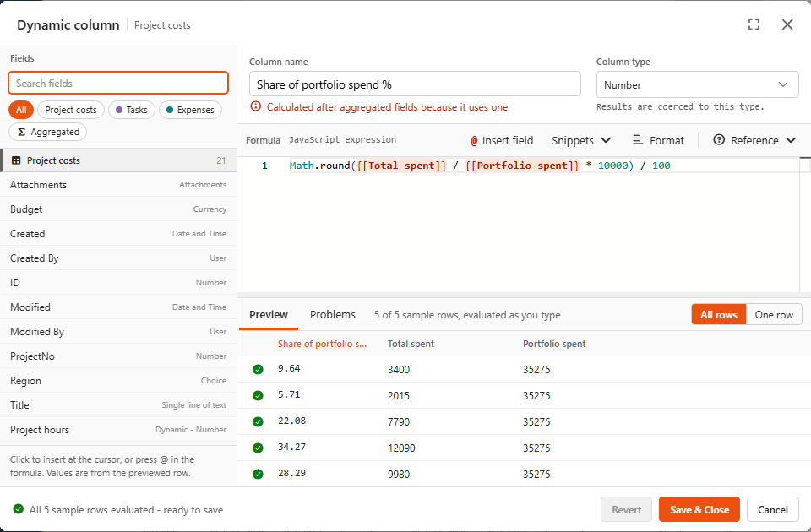Insert the Project hours field
The height and width of the screenshot is (532, 811).
118,429
